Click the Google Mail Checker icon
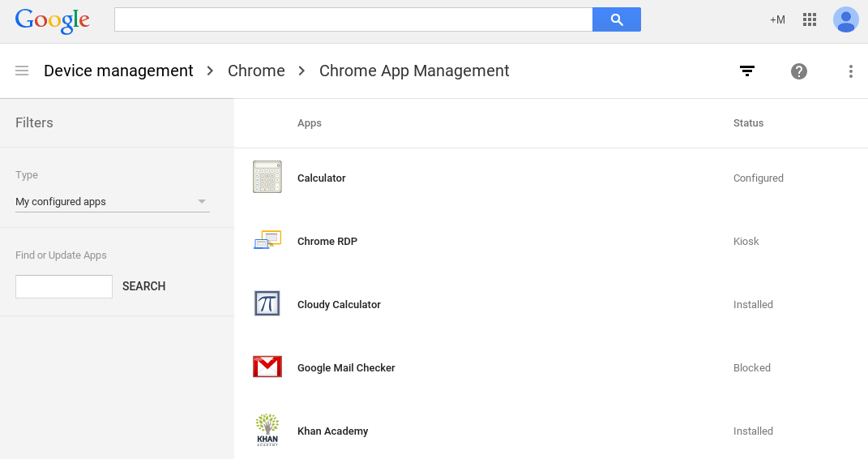This screenshot has width=868, height=459. click(267, 367)
